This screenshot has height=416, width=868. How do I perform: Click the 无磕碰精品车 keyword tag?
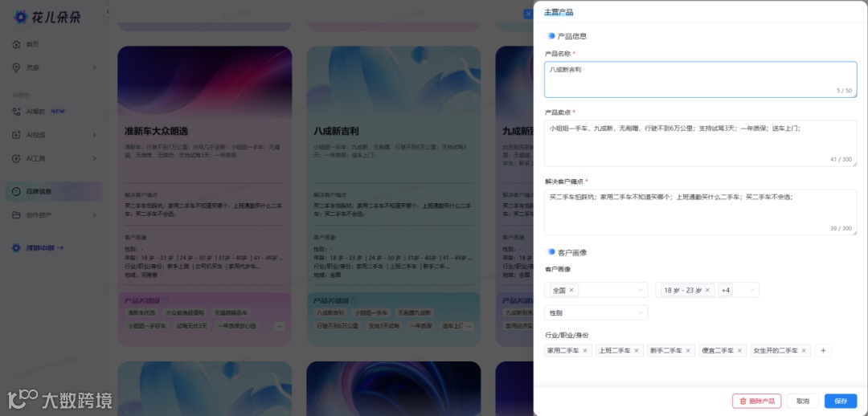click(231, 312)
